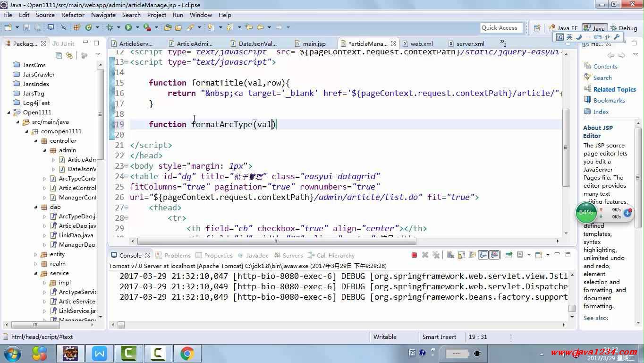Image resolution: width=644 pixels, height=363 pixels.
Task: Open Related Topics link in Help
Action: click(614, 89)
